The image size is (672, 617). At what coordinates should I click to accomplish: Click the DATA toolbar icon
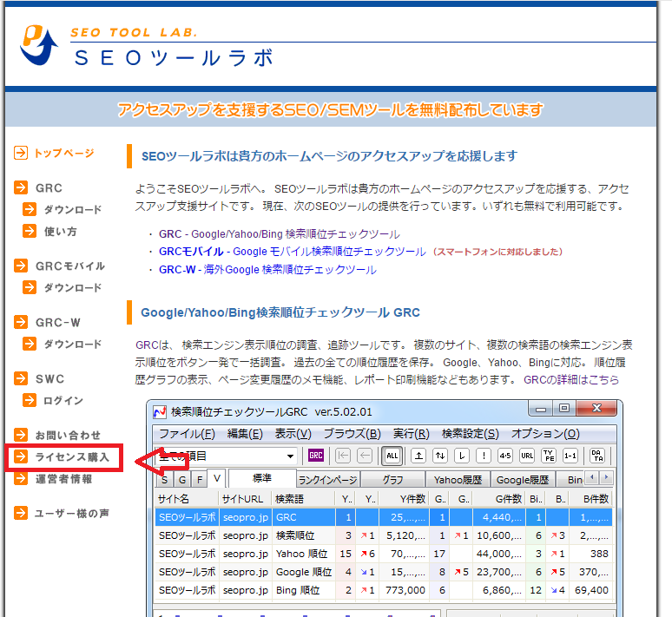click(597, 456)
